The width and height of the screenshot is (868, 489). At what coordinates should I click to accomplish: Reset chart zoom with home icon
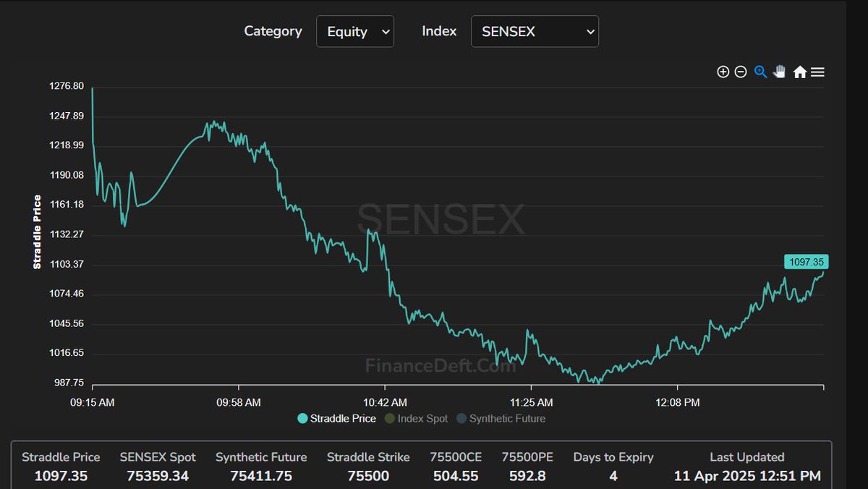pyautogui.click(x=799, y=72)
